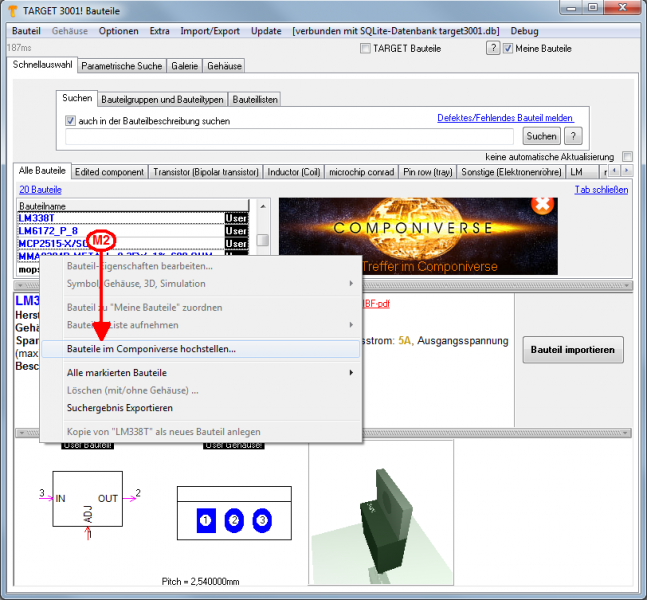Open the Import/Export menu
Image resolution: width=647 pixels, height=600 pixels.
pos(210,31)
